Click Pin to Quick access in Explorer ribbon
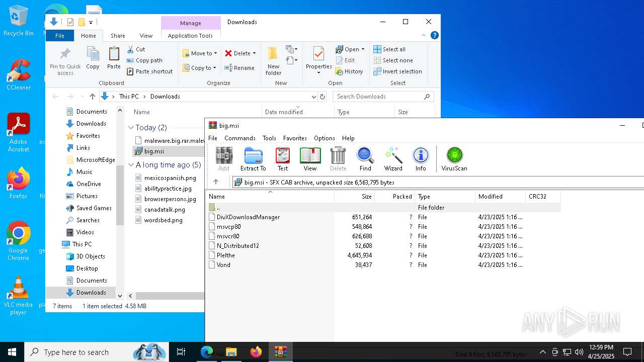644x362 pixels. 65,61
